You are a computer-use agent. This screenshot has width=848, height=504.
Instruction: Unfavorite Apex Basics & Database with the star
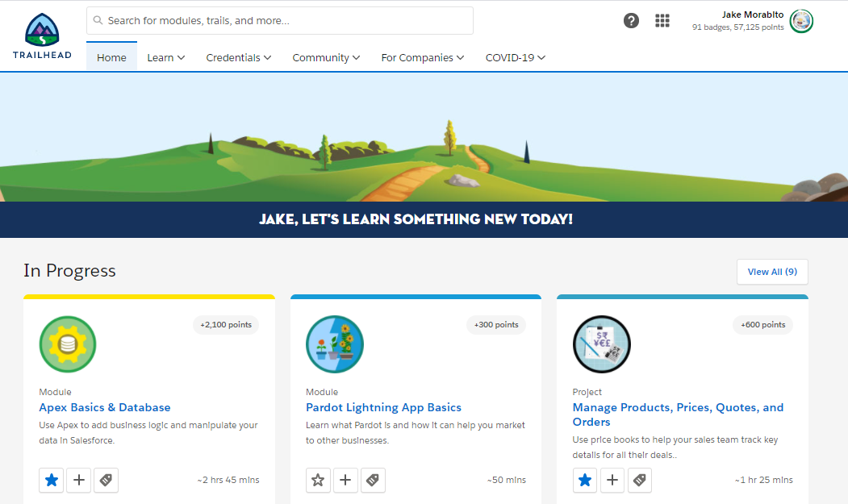(x=52, y=480)
